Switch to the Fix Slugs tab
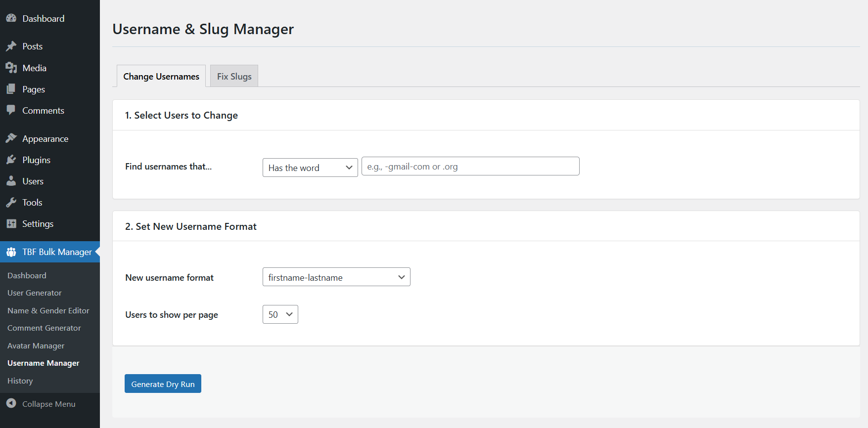The width and height of the screenshot is (868, 428). pos(234,77)
